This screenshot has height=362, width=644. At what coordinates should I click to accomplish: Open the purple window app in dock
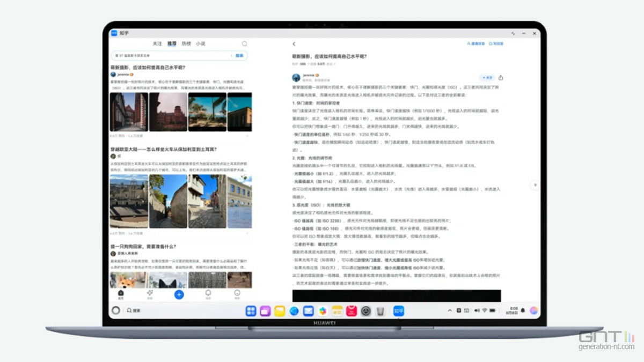[x=265, y=311]
